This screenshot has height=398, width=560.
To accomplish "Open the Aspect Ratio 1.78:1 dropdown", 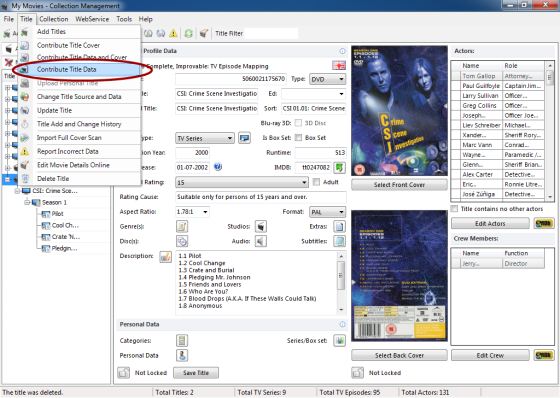I will (192, 212).
